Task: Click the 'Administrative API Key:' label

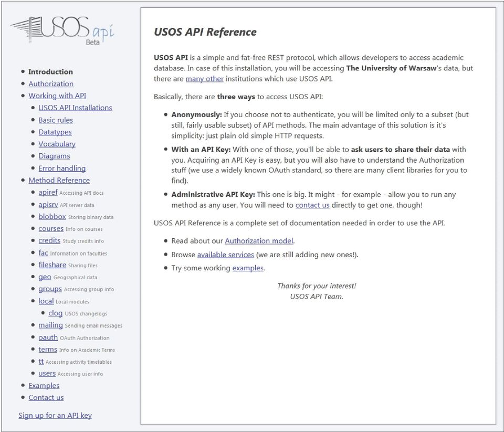Action: pos(213,194)
